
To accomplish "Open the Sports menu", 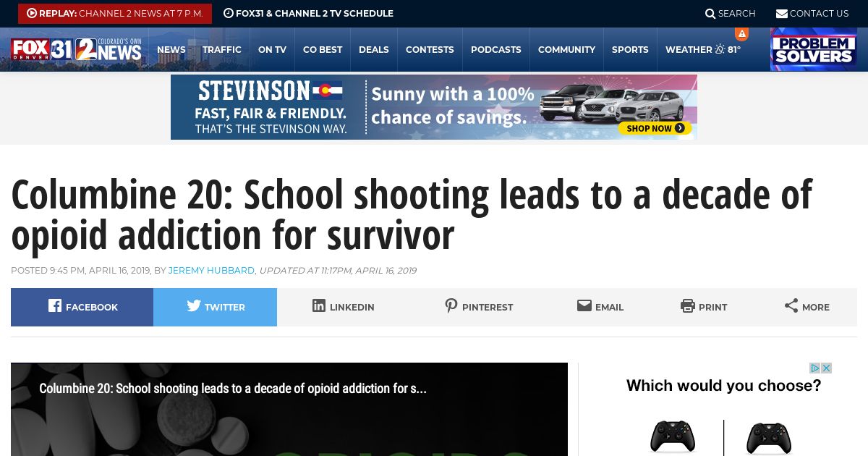I will click(x=630, y=50).
